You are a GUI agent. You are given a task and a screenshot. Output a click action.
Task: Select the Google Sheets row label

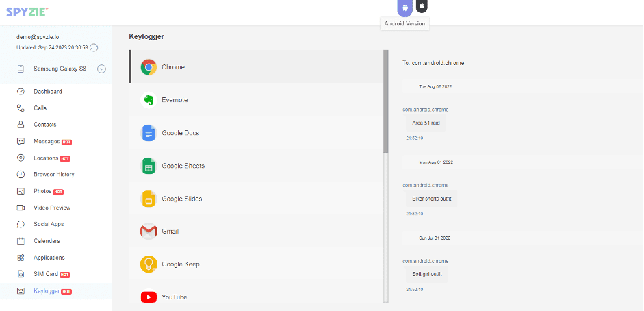(183, 166)
